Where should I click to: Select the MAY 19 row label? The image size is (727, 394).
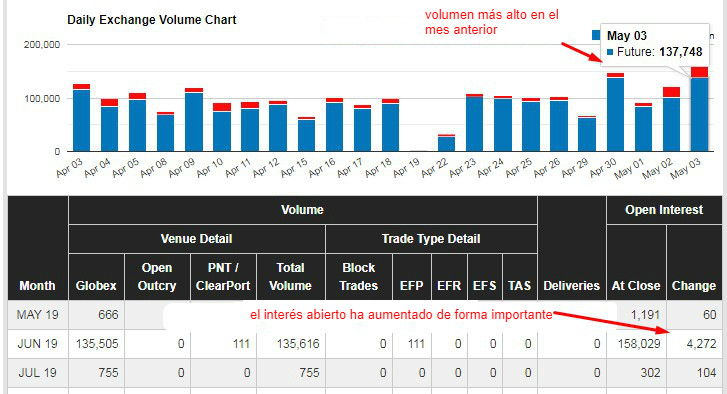38,315
